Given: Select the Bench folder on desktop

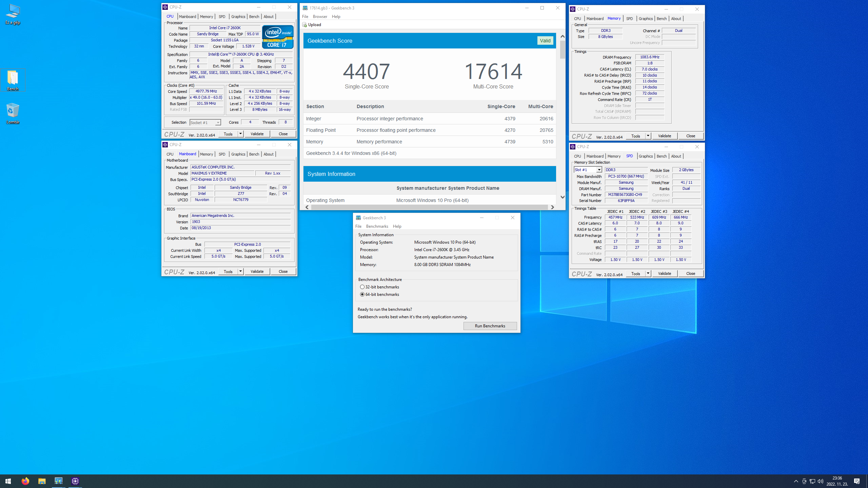Looking at the screenshot, I should [x=13, y=80].
